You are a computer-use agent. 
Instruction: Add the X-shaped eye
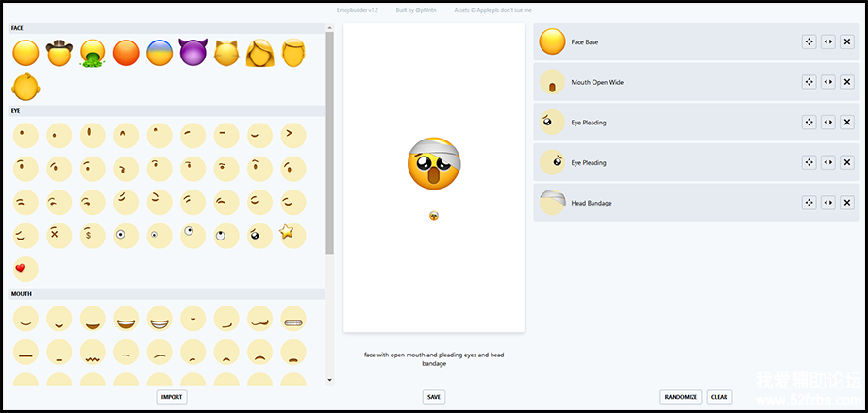59,236
